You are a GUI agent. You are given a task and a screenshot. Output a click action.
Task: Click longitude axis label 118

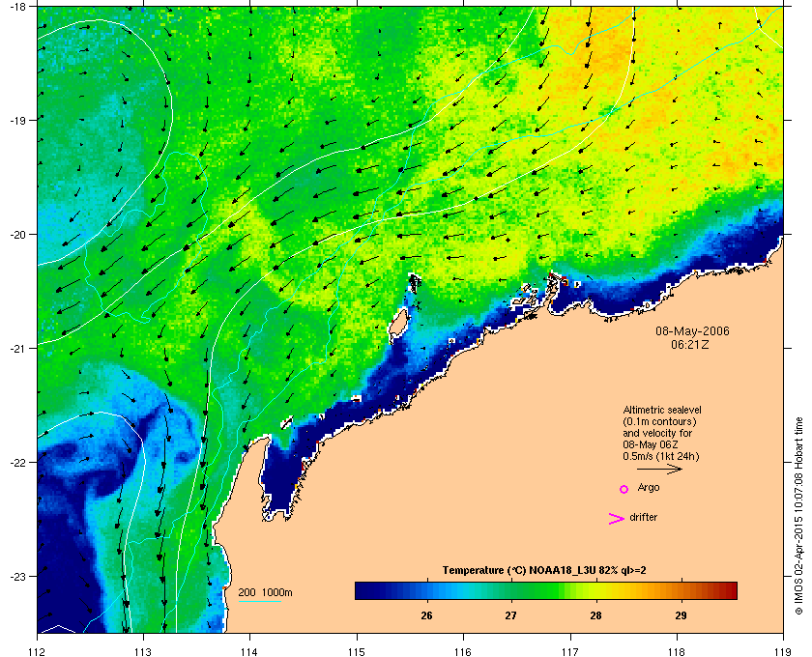pos(677,652)
